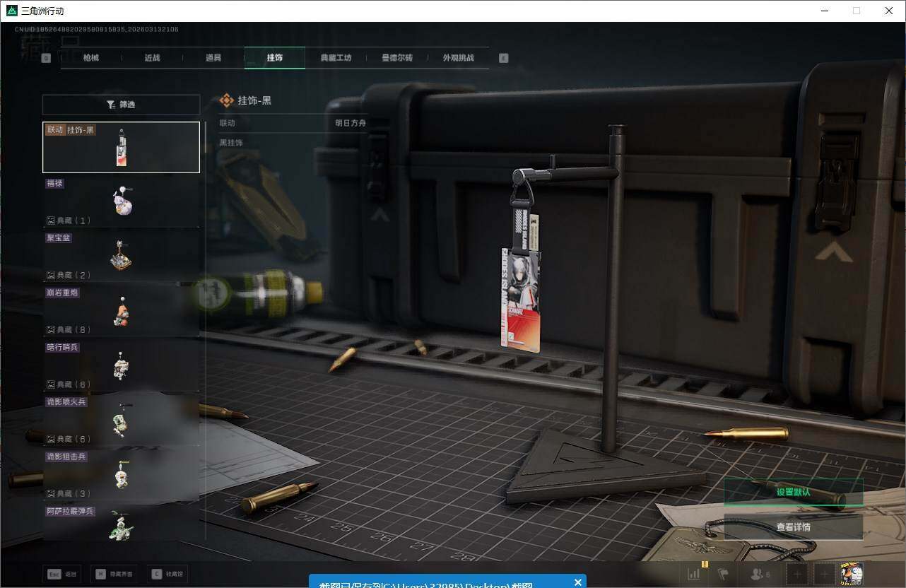Click the Q previous-tab key icon
906x588 pixels.
tap(46, 58)
